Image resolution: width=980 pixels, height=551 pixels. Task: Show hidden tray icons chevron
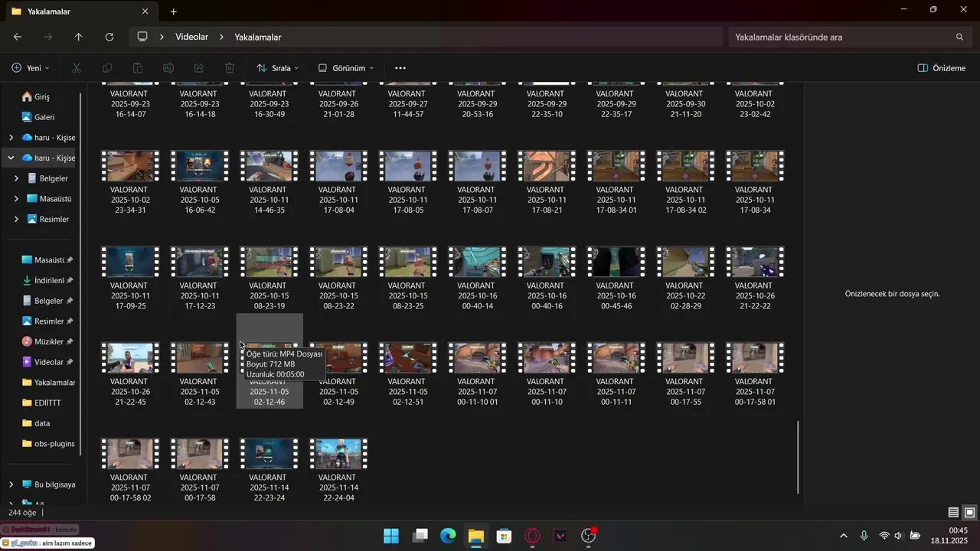pyautogui.click(x=844, y=536)
